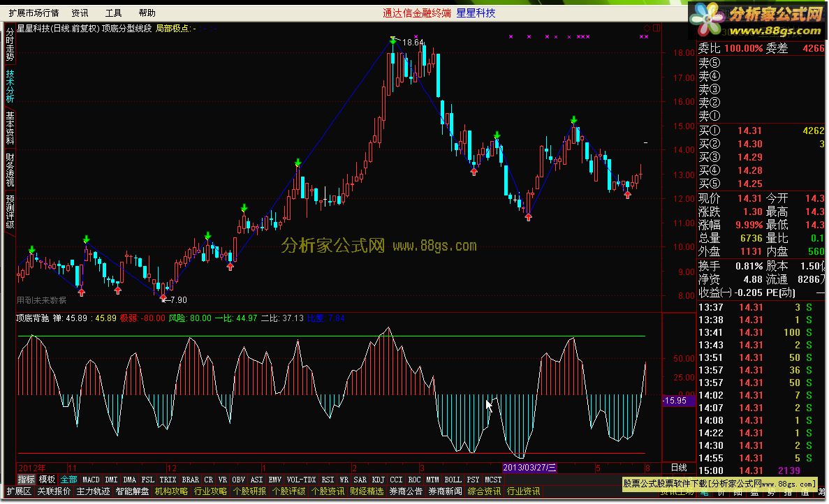Select the 全部 indicator filter
Image resolution: width=829 pixels, height=504 pixels.
coord(68,479)
